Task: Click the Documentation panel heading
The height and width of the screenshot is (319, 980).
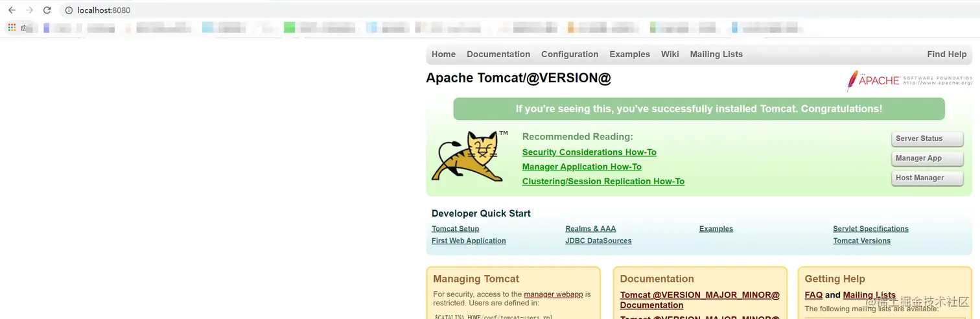Action: click(657, 279)
